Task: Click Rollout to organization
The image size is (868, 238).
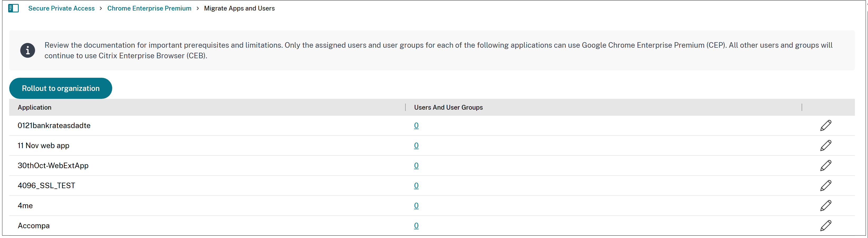Action: coord(60,88)
